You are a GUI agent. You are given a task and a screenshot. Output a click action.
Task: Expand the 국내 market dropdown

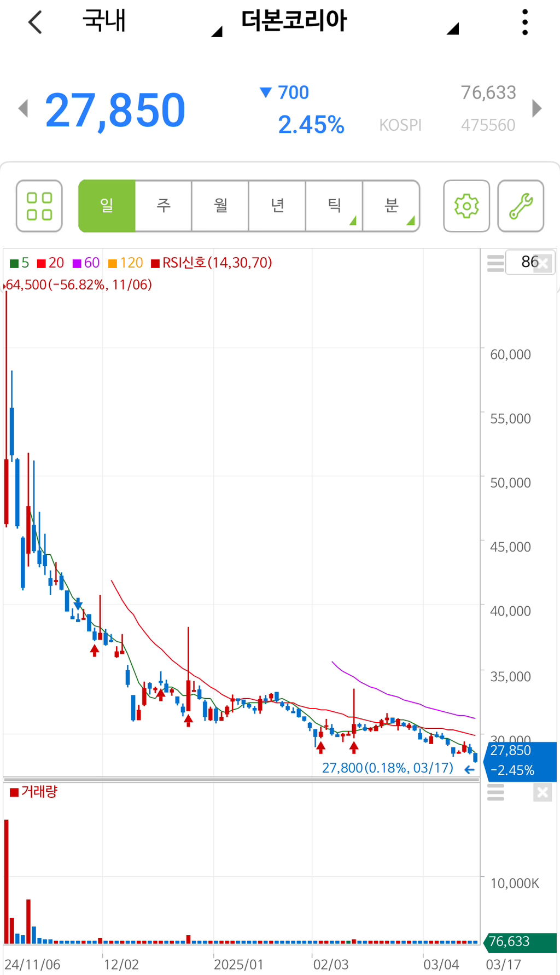click(152, 22)
